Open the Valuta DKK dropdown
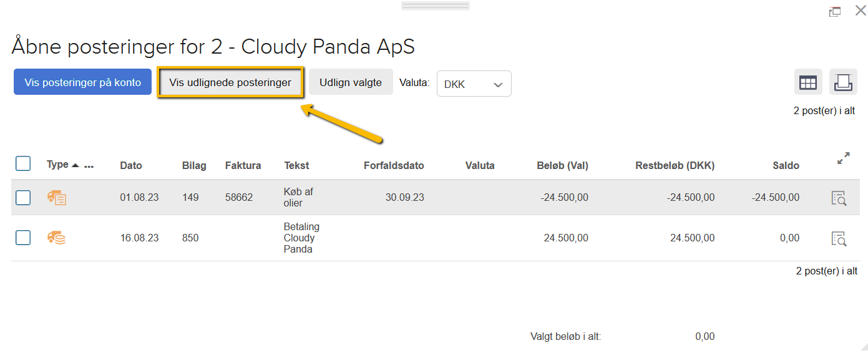 474,84
